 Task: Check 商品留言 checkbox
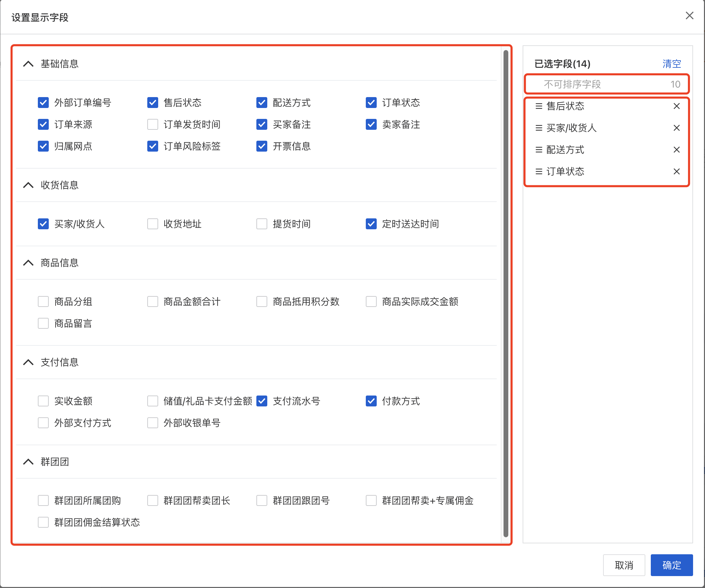point(43,323)
